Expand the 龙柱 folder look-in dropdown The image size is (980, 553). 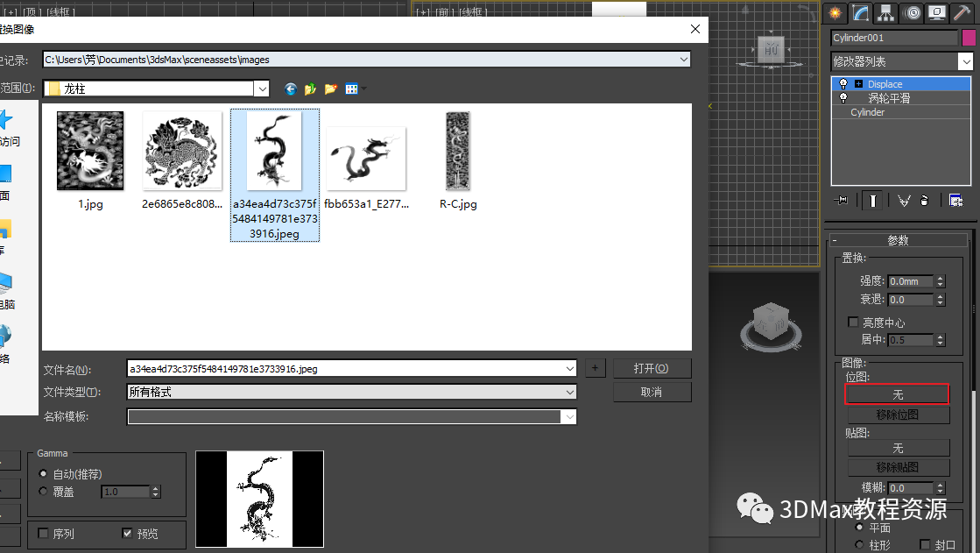262,89
